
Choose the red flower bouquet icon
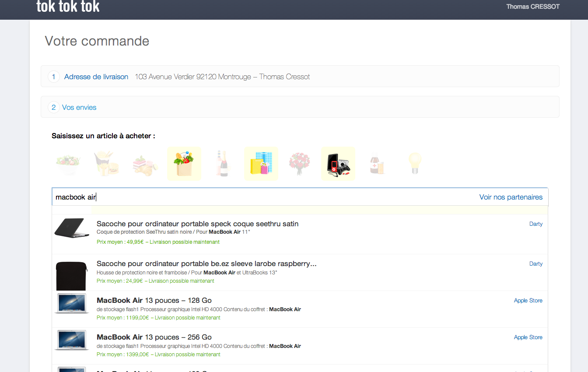299,164
